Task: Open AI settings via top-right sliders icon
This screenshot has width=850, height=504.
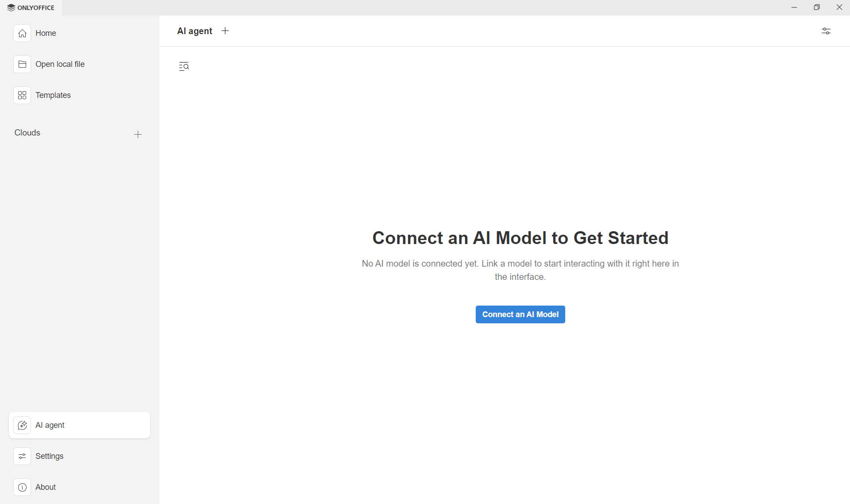Action: coord(827,31)
